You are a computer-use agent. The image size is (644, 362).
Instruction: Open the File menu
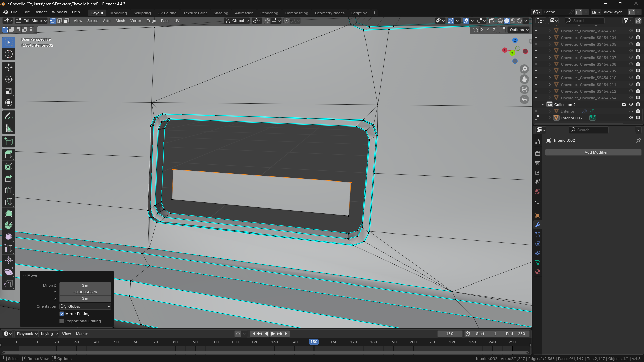coord(14,12)
